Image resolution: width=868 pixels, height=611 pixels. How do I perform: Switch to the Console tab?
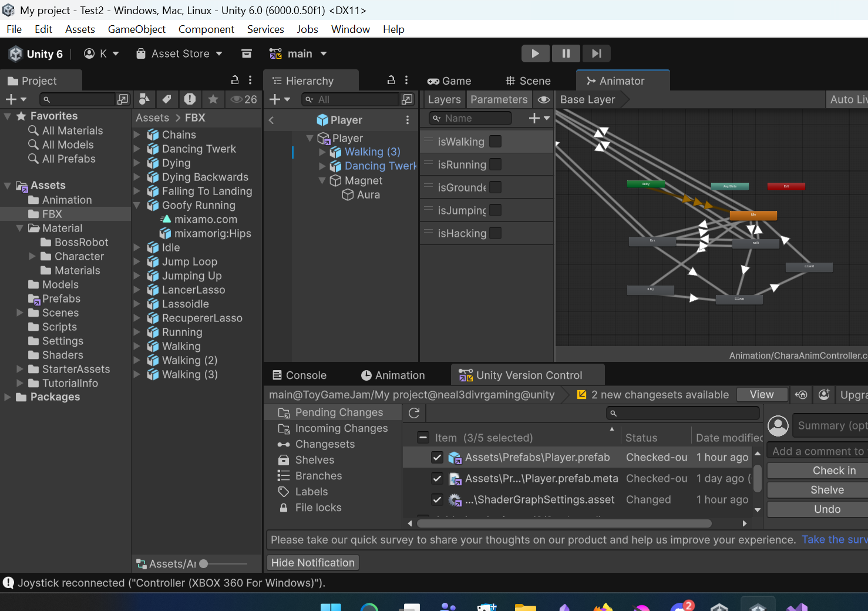[300, 375]
